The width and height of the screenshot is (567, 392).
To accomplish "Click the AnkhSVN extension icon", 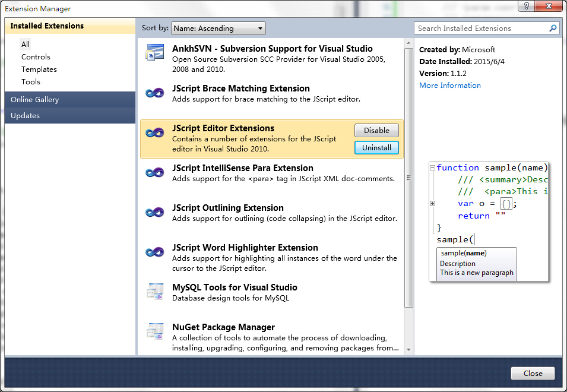I will tap(155, 52).
